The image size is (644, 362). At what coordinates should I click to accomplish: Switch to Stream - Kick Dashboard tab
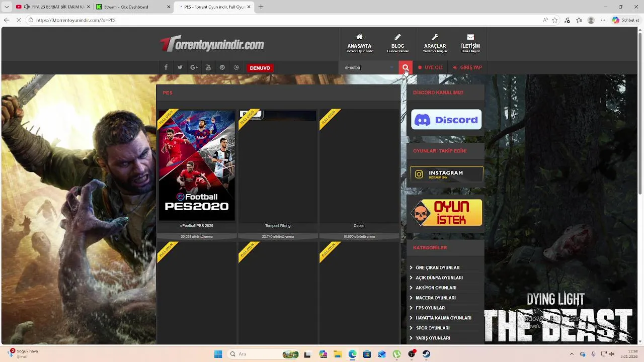133,7
